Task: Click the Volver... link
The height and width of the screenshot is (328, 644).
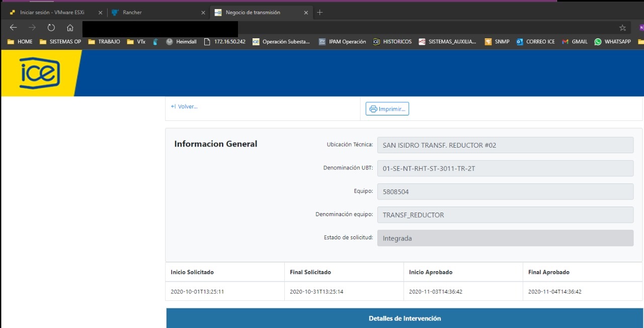Action: pos(184,106)
